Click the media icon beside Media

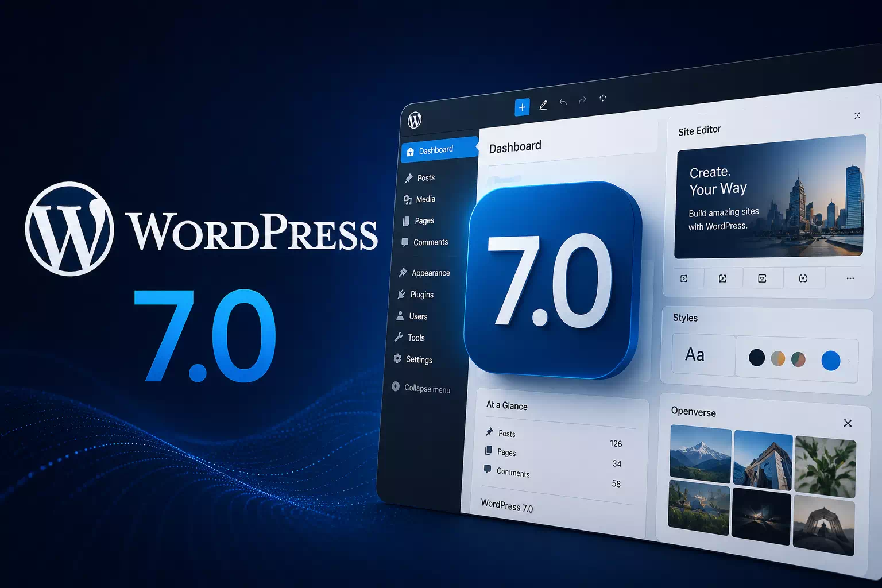[407, 200]
